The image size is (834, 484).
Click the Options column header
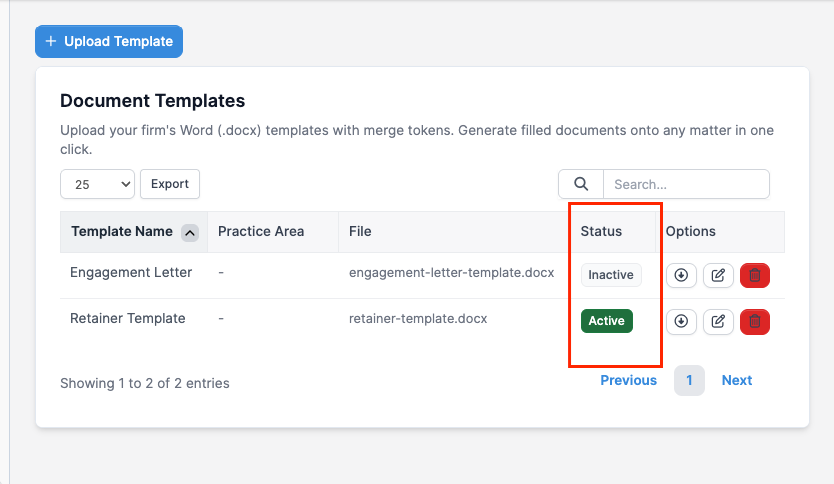coord(720,231)
